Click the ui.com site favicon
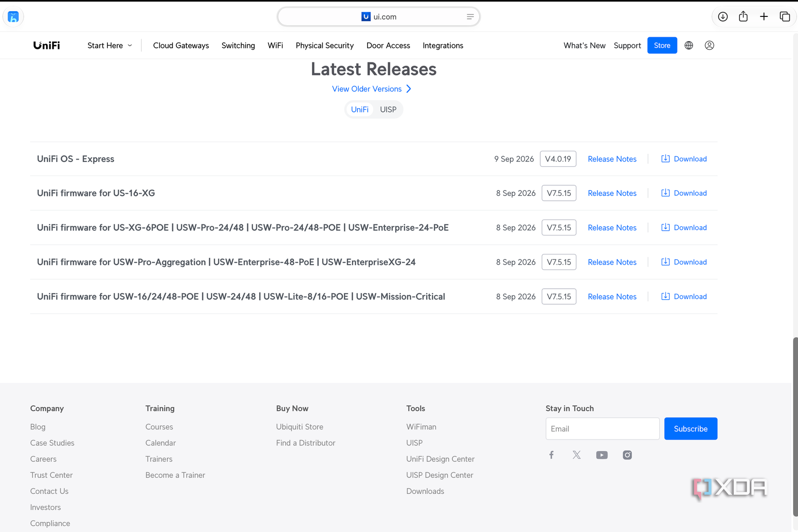 click(x=366, y=17)
